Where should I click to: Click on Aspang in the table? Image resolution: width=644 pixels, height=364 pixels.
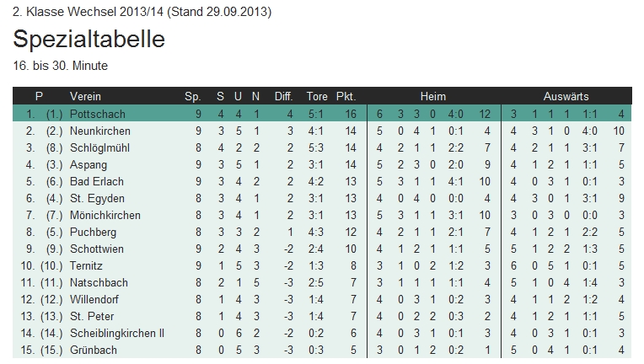pos(88,164)
